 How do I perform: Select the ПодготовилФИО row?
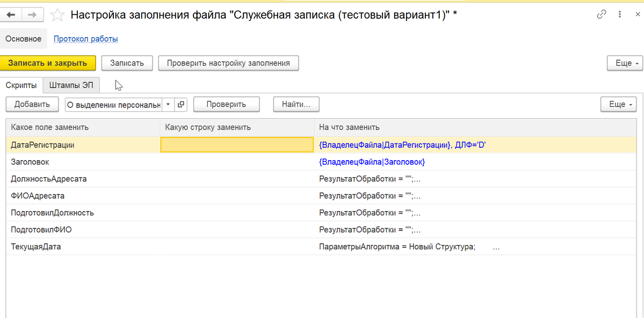pos(322,230)
